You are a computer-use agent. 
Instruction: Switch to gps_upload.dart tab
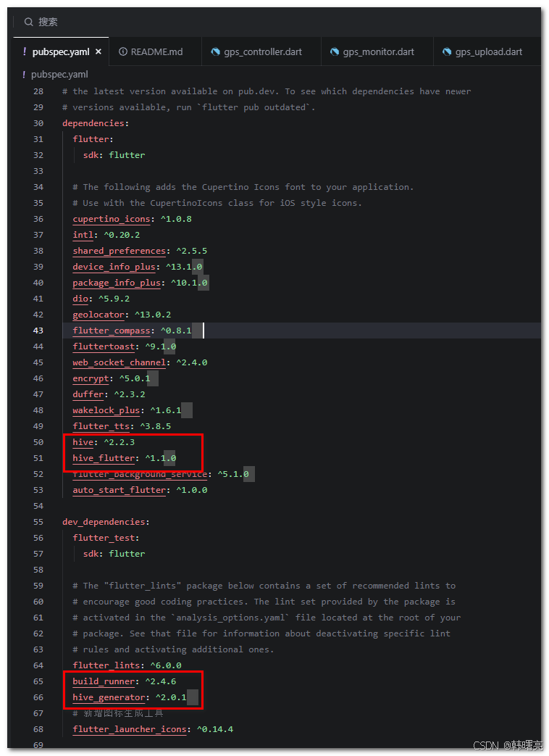(x=487, y=51)
